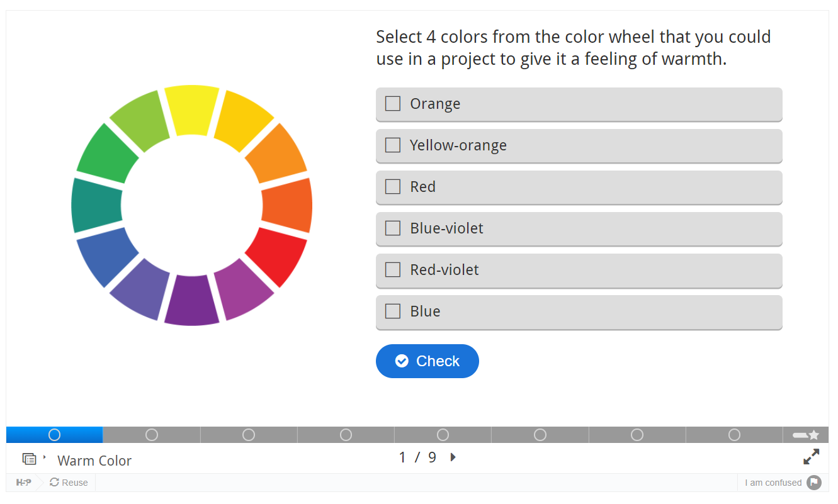The image size is (838, 504).
Task: Jump to fifth slide in progress bar
Action: coord(443,435)
